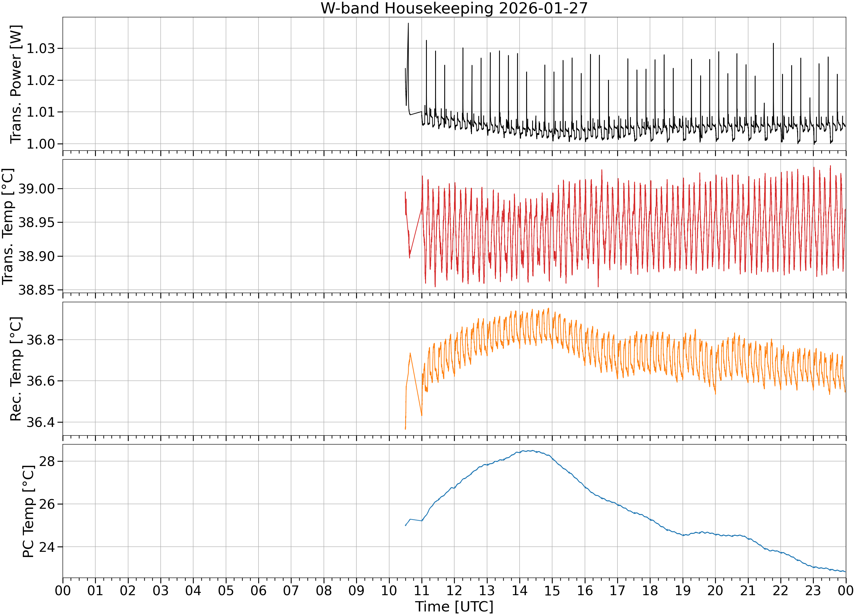This screenshot has width=856, height=616.
Task: Click the Trans. Temp [°C] axis label
Action: pos(7,226)
